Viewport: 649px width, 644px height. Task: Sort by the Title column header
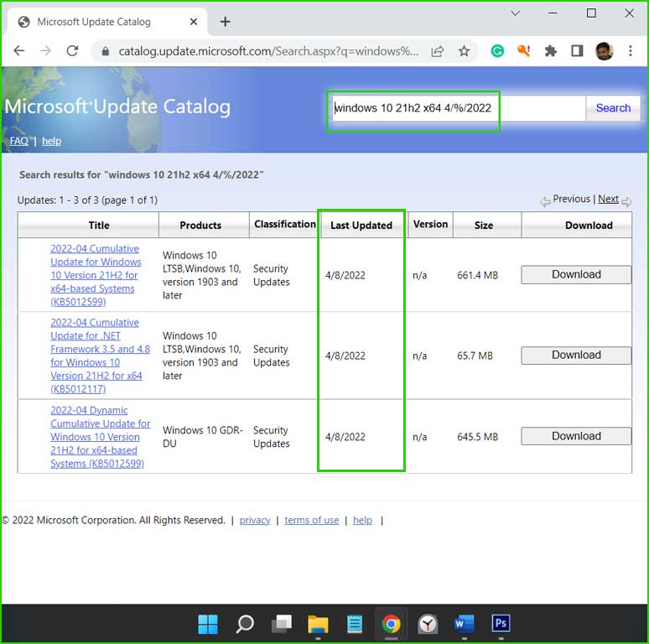click(99, 226)
